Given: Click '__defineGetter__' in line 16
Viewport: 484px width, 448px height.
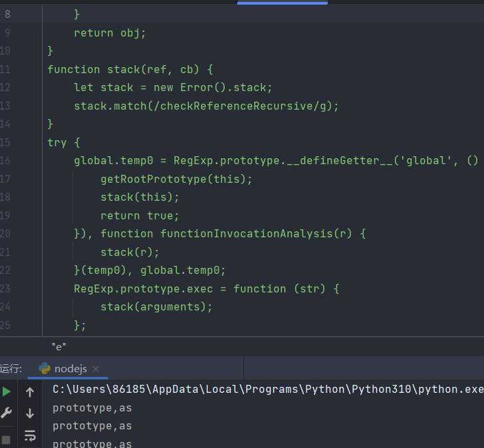Looking at the screenshot, I should [x=340, y=160].
